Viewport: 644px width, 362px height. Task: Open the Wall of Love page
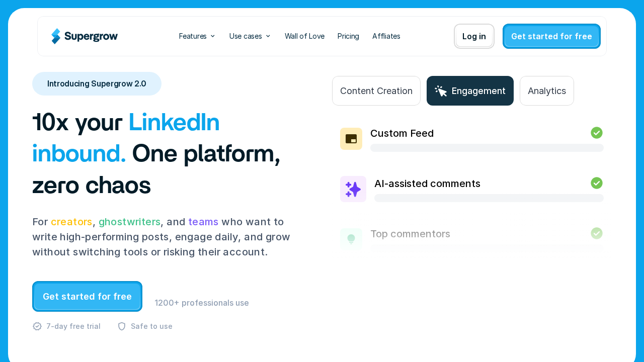pos(304,36)
